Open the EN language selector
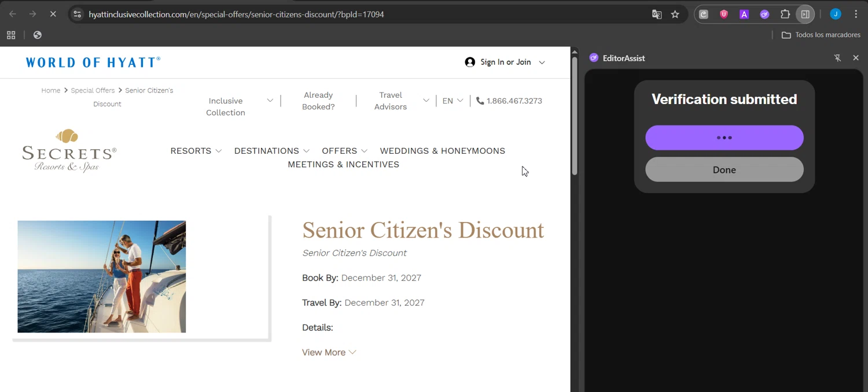This screenshot has height=392, width=868. pos(453,101)
